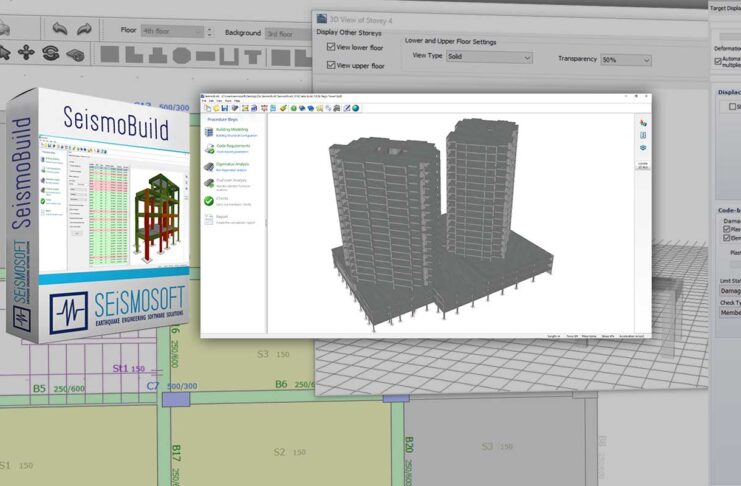The height and width of the screenshot is (486, 741).
Task: Open the View Type dropdown set to Solid
Action: [489, 57]
